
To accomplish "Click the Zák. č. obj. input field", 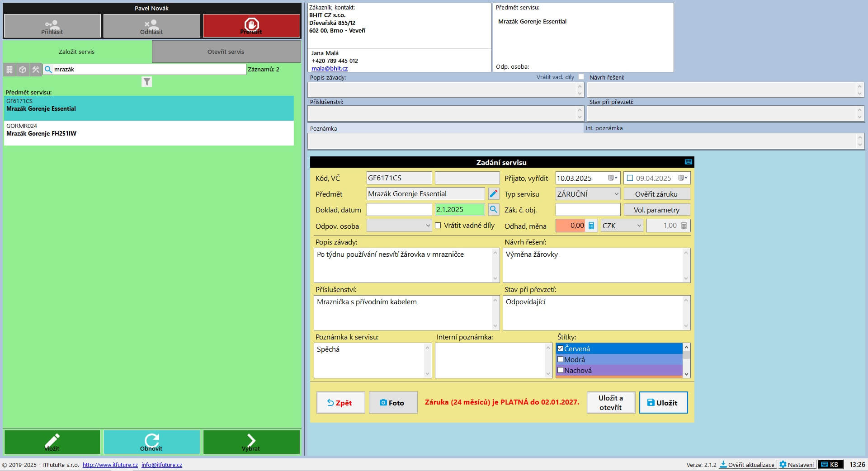I will click(588, 210).
